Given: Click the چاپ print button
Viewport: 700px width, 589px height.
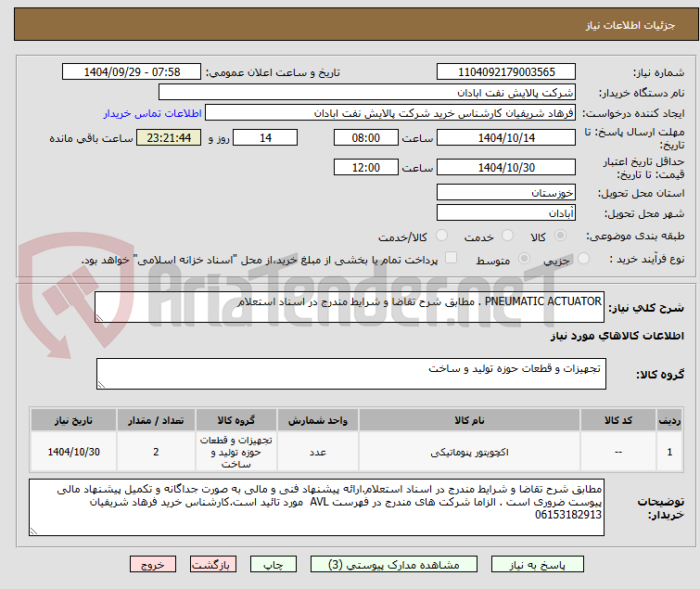Looking at the screenshot, I should click(x=274, y=565).
